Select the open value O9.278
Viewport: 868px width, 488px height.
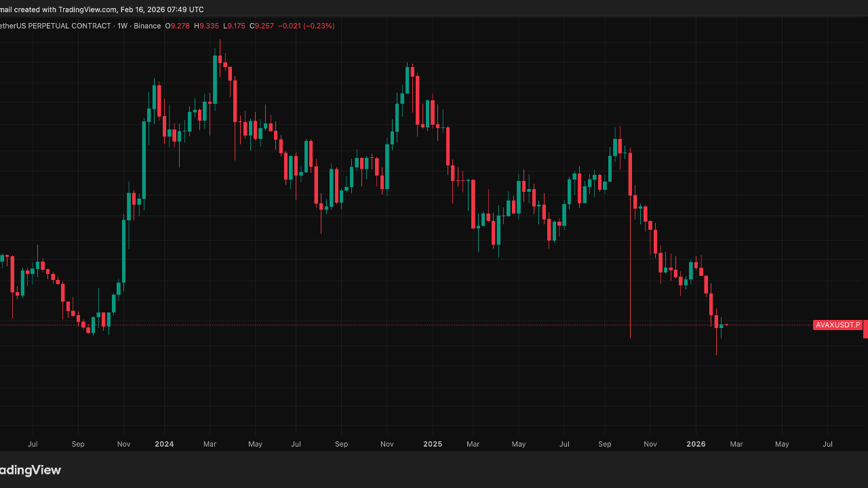178,26
